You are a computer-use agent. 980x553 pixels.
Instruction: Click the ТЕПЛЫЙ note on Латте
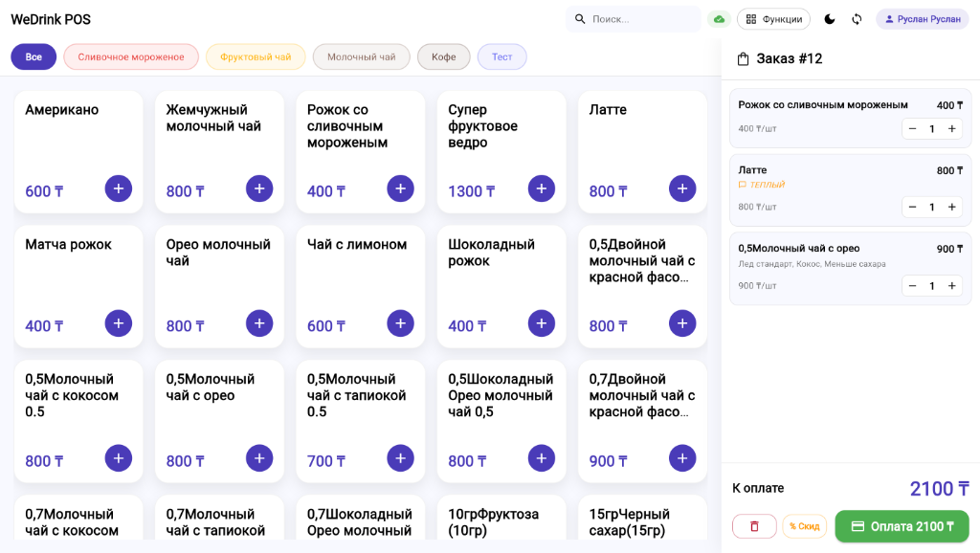(x=762, y=185)
